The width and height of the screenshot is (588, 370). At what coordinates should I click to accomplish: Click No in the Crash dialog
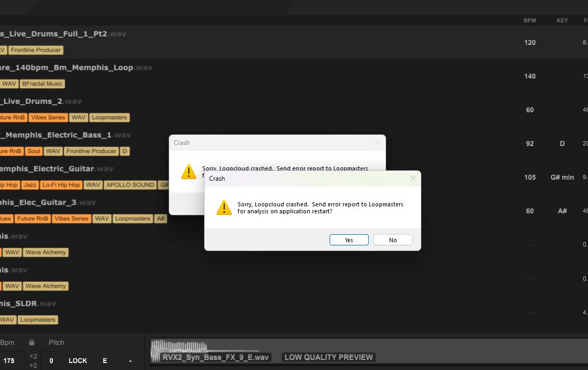[393, 240]
